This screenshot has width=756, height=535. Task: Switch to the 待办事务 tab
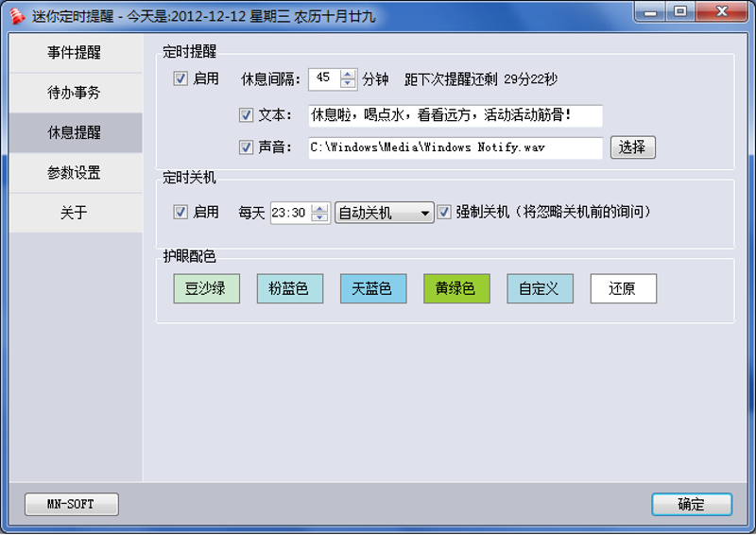tap(76, 93)
